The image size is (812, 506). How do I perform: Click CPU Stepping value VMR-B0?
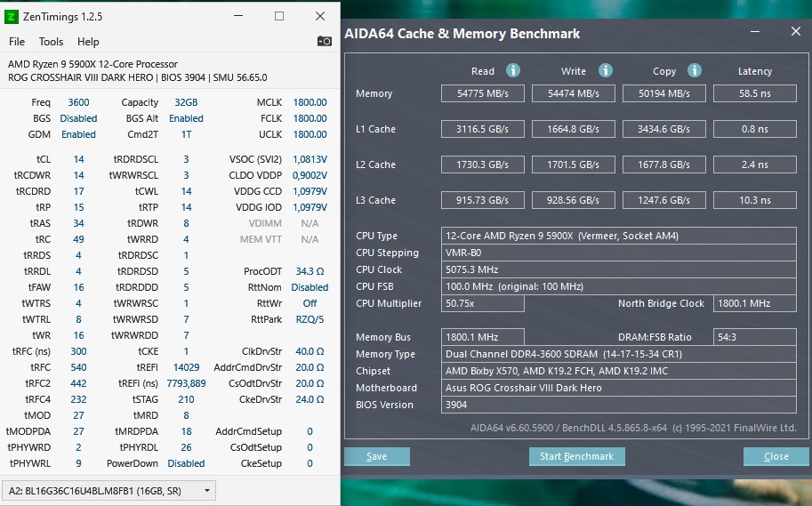pos(619,253)
